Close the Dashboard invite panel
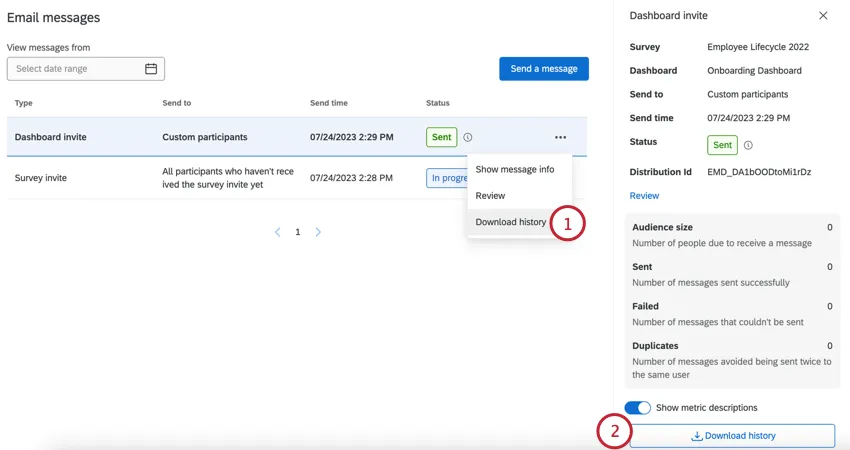 pyautogui.click(x=823, y=16)
